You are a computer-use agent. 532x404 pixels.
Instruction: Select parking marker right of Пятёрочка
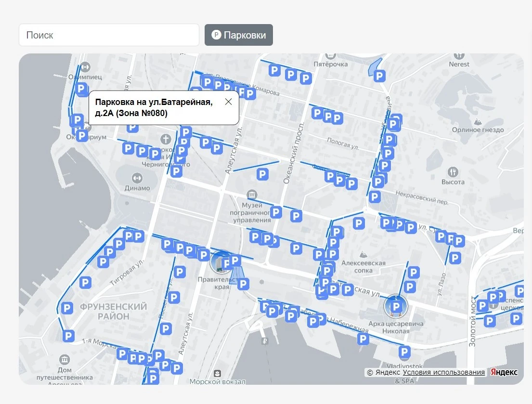click(380, 76)
